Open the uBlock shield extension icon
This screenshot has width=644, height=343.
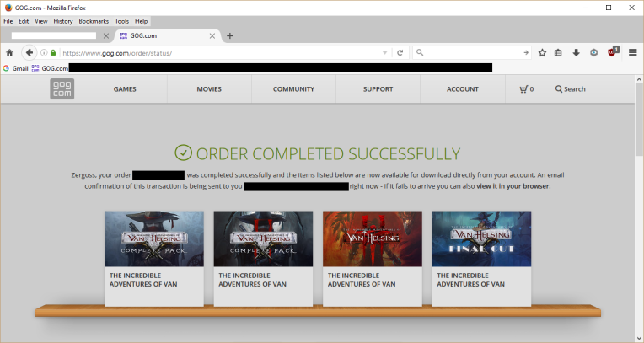(x=613, y=51)
